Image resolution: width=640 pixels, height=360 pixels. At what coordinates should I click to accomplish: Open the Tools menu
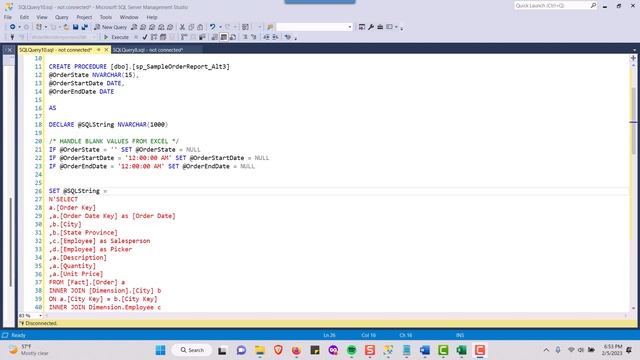(x=106, y=17)
